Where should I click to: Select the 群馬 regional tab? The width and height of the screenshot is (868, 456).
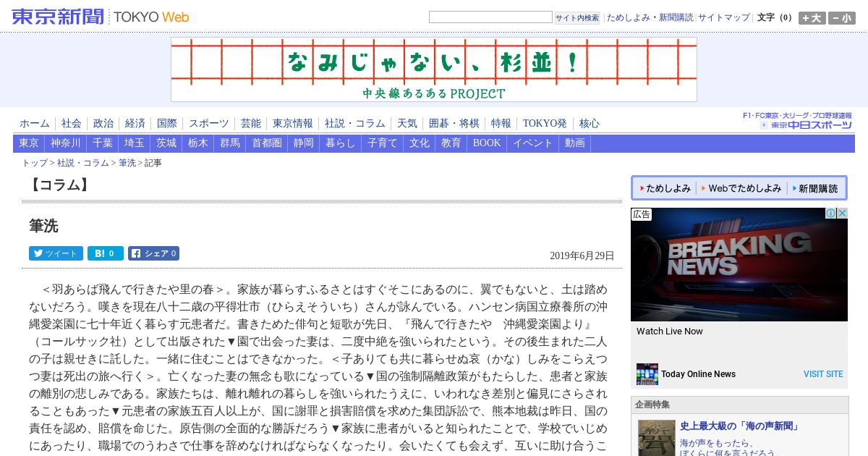coord(230,143)
